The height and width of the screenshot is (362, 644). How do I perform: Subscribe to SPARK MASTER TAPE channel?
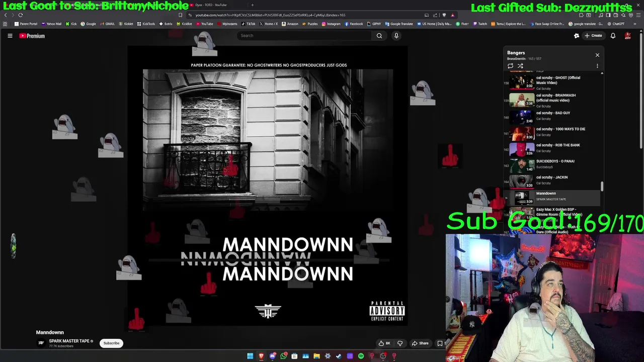click(x=111, y=343)
